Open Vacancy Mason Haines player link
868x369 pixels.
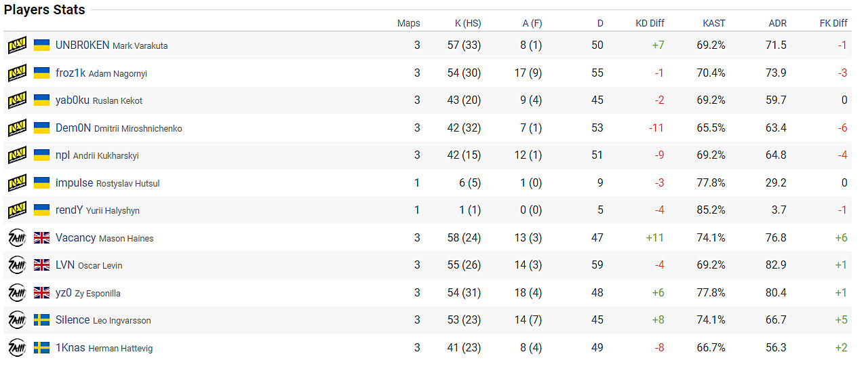click(104, 238)
